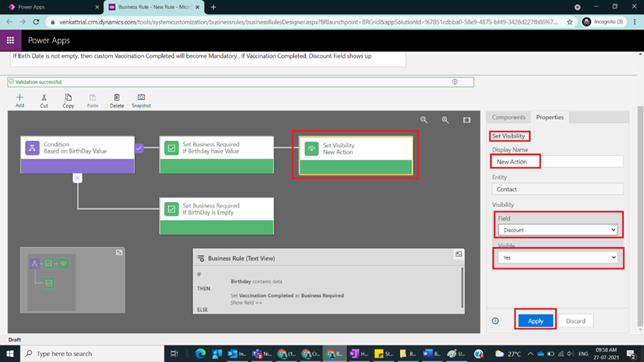The image size is (644, 362).
Task: Open the Chrome menu with three dots
Action: coord(635,22)
